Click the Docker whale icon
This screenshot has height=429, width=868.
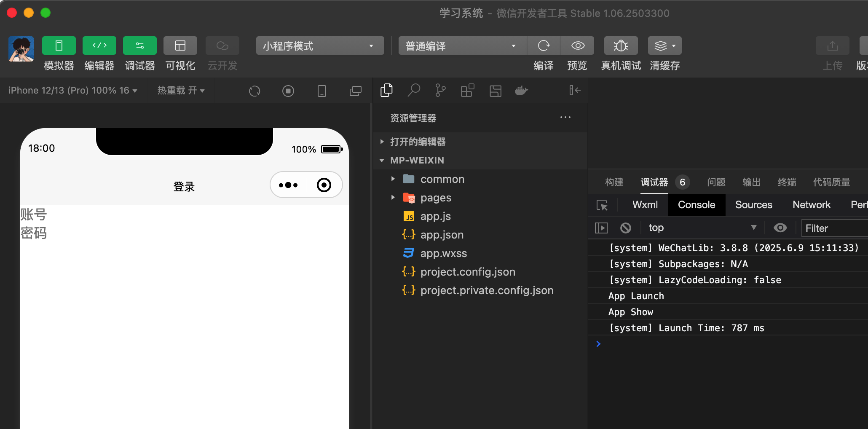(x=521, y=90)
